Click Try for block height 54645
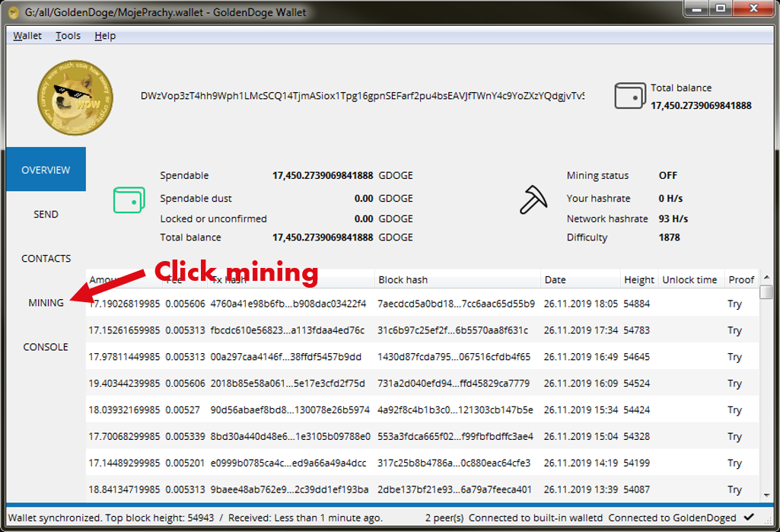 coord(734,357)
